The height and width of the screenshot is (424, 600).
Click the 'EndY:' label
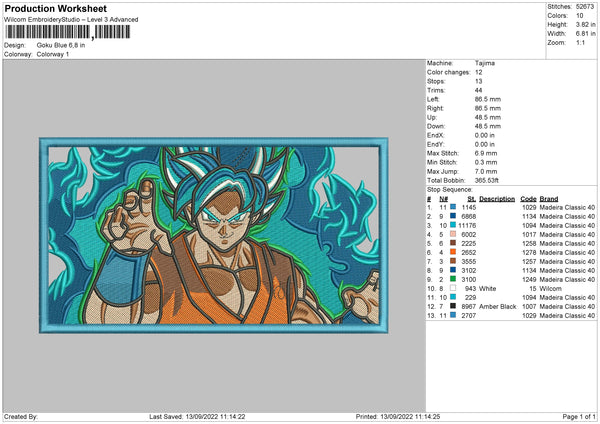point(435,144)
